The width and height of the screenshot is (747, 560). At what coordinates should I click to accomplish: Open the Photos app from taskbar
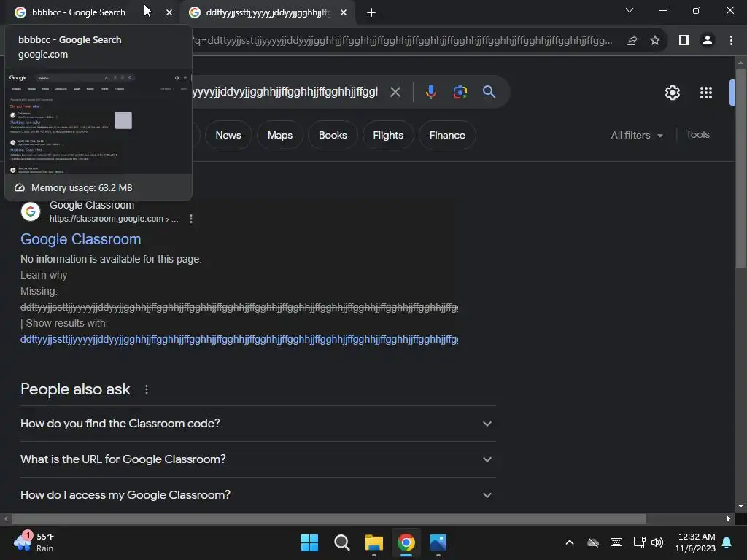(438, 542)
